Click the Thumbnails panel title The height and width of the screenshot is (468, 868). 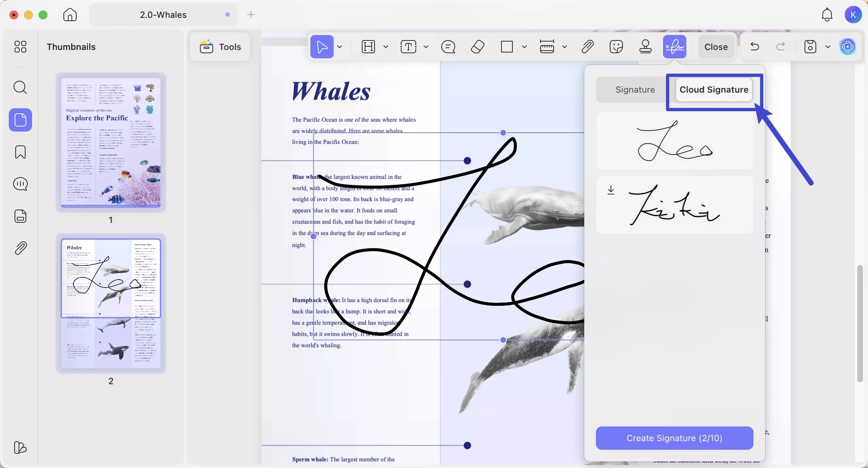[x=71, y=47]
